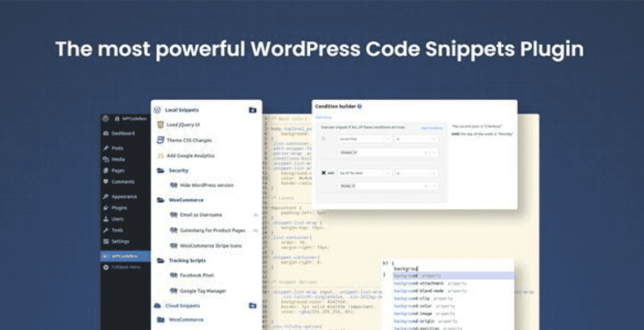644x330 pixels.
Task: Click the WordPress logo in the admin sidebar
Action: (106, 119)
